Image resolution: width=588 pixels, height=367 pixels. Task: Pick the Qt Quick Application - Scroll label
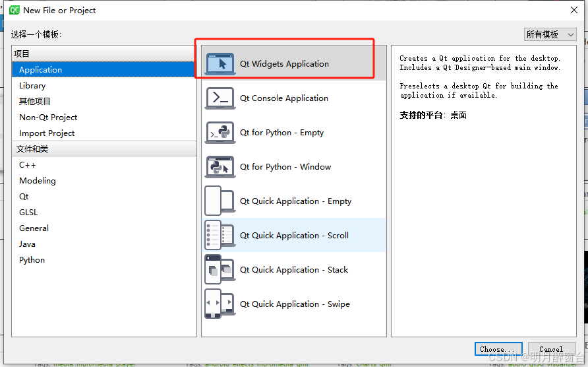coord(295,235)
